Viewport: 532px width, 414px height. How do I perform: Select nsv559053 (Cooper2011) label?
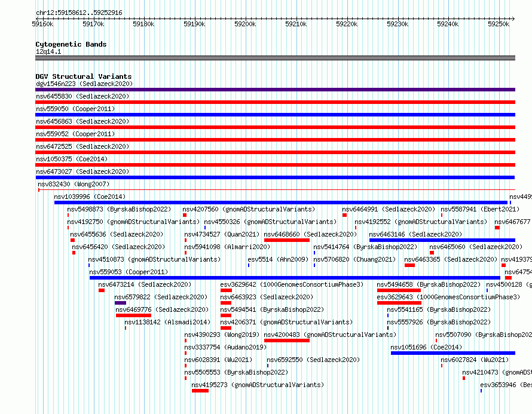click(129, 272)
